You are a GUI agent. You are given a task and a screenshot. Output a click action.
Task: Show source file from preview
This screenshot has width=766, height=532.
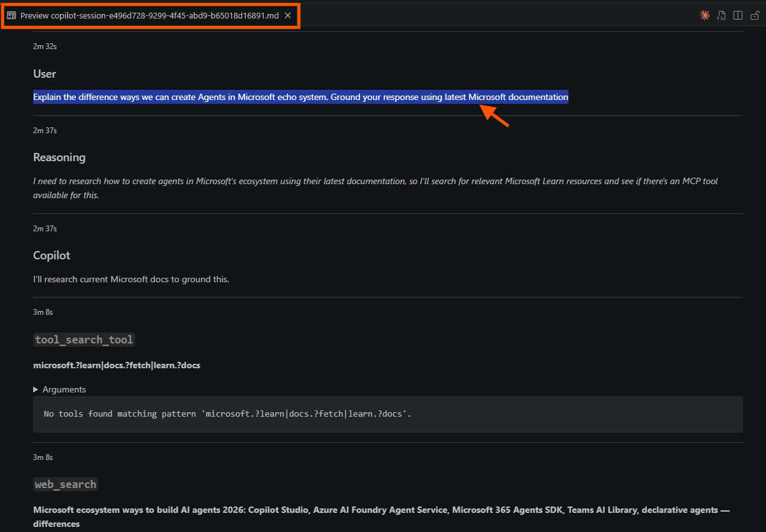[721, 15]
